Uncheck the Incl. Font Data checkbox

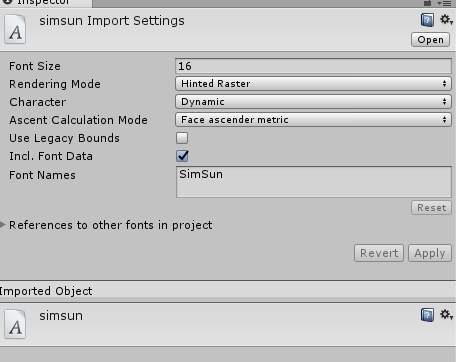point(182,156)
